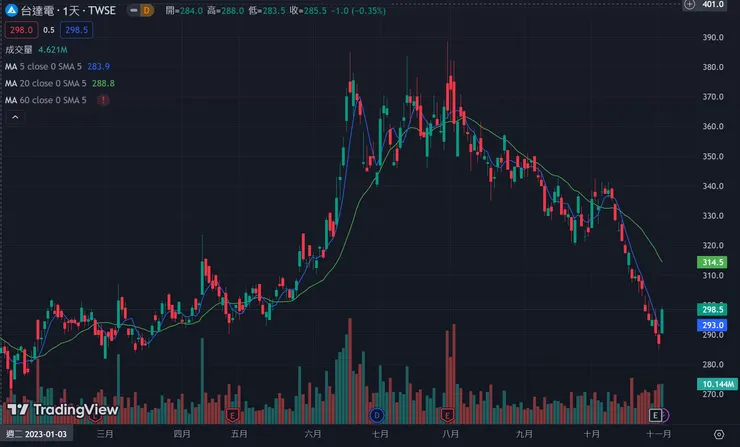The height and width of the screenshot is (447, 740).
Task: Open symbol search via 台達電 · 1天 · TWSE title
Action: tap(68, 10)
